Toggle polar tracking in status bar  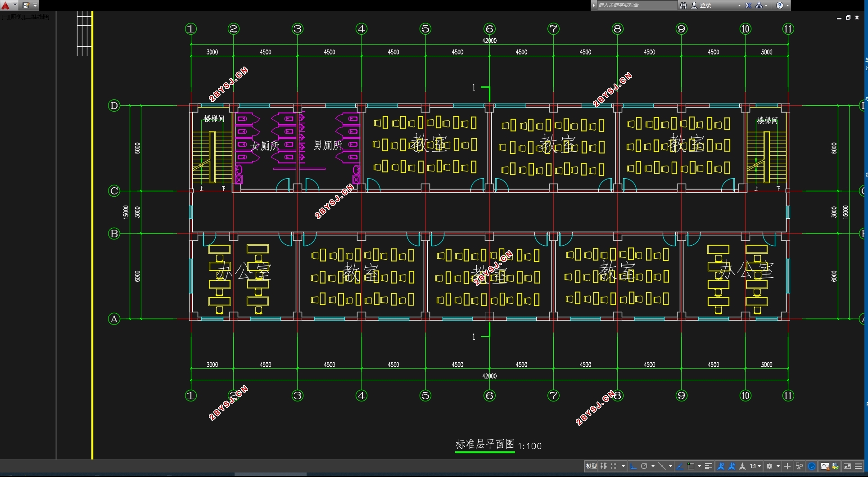[644, 466]
